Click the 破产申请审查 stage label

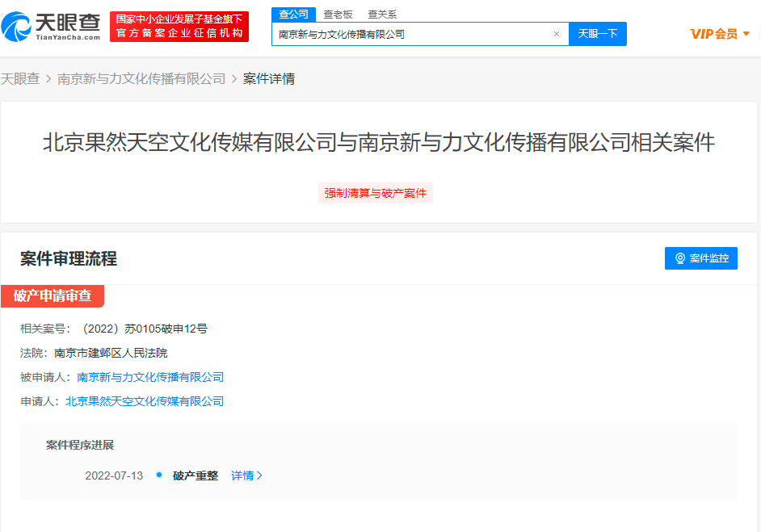[x=52, y=295]
